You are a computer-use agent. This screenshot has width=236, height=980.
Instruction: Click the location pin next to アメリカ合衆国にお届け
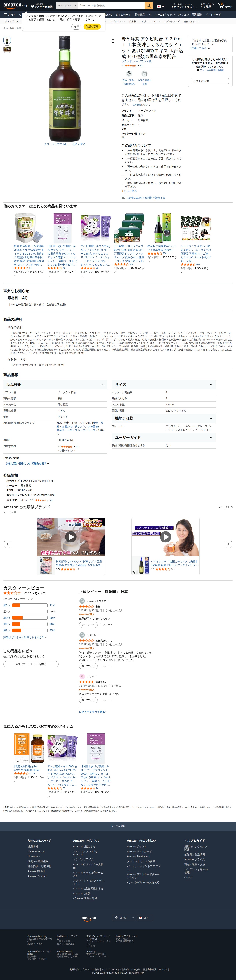point(198,70)
